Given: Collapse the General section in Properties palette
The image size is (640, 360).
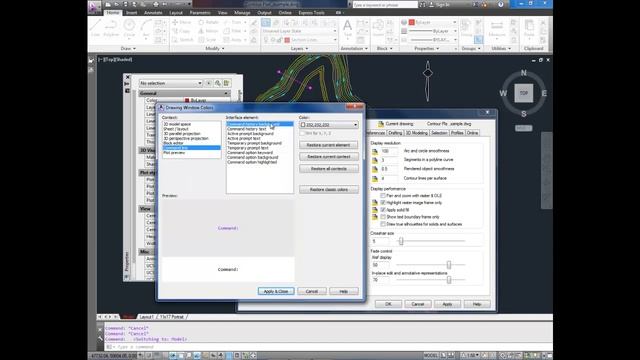Looking at the screenshot, I should [x=226, y=93].
